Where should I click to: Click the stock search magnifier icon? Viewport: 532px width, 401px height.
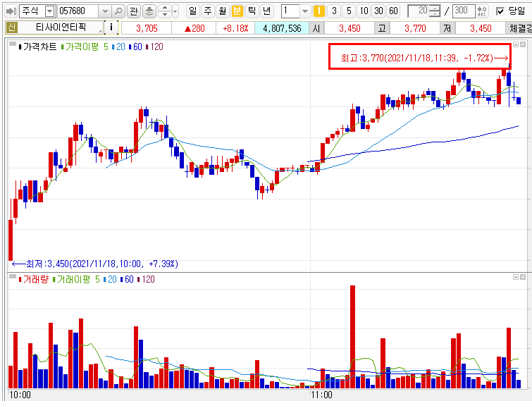point(118,11)
